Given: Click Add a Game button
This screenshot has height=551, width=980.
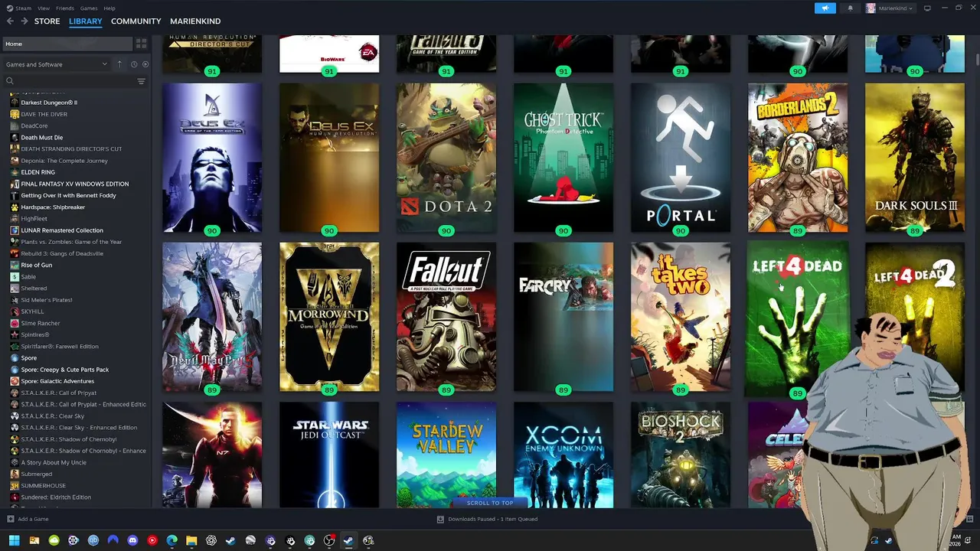Looking at the screenshot, I should point(28,519).
